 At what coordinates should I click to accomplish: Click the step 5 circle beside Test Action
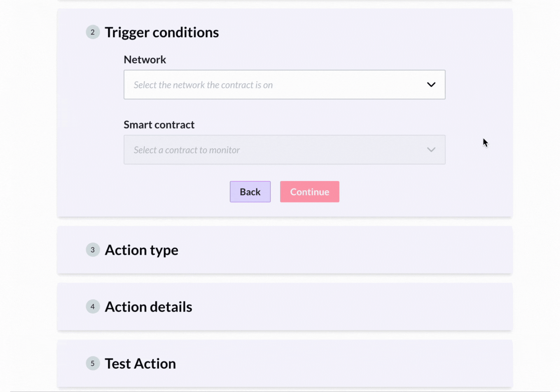pos(93,363)
